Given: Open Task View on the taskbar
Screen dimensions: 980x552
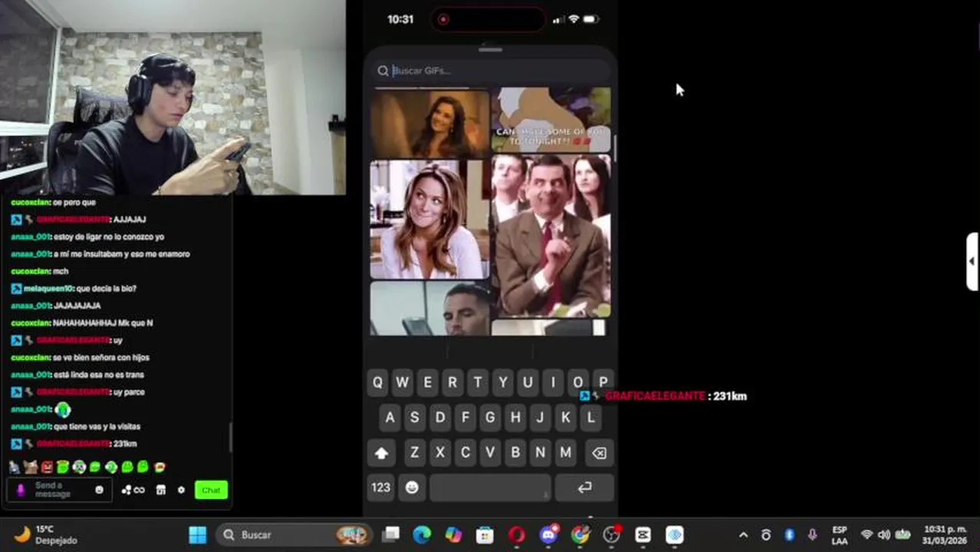Looking at the screenshot, I should (392, 534).
